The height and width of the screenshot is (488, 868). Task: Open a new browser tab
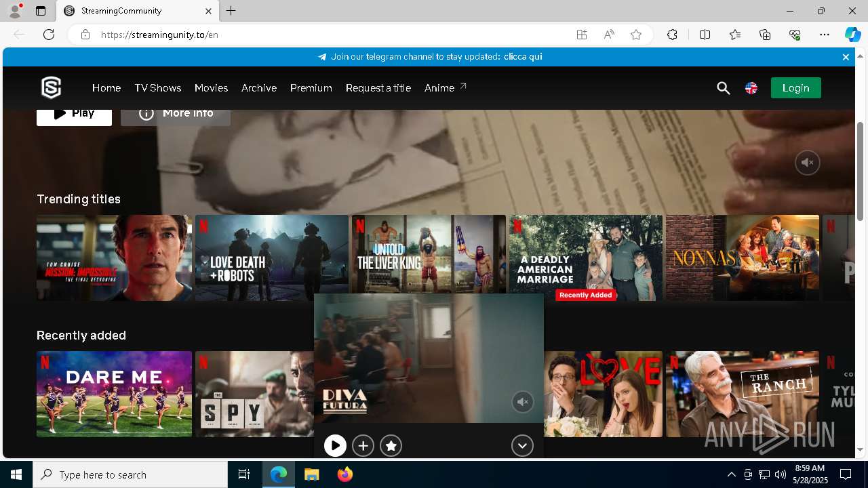(x=231, y=11)
